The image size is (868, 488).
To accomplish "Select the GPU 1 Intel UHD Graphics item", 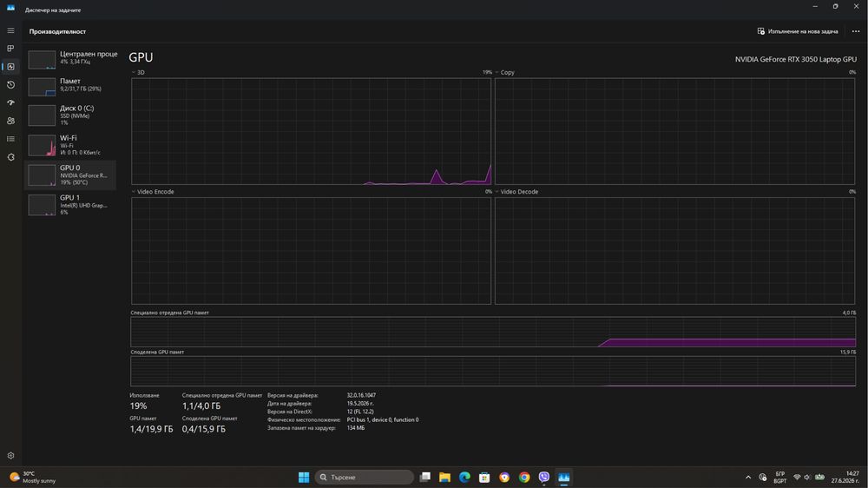I will (70, 204).
